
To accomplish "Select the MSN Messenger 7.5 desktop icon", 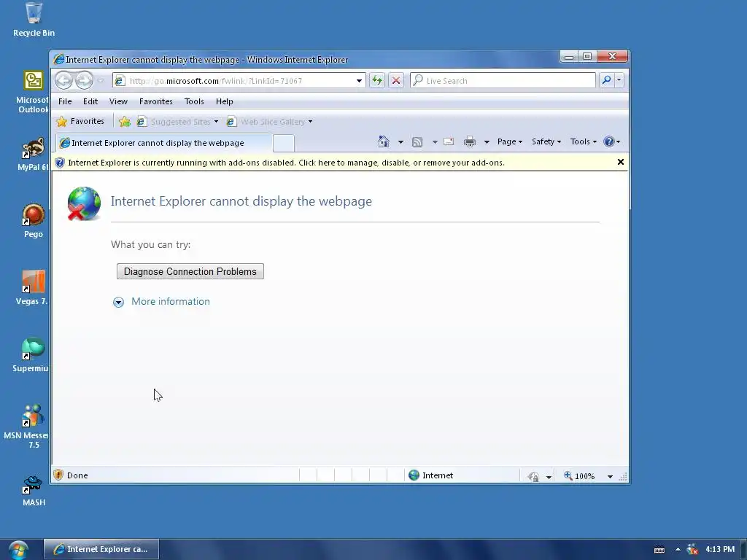I will pos(28,426).
